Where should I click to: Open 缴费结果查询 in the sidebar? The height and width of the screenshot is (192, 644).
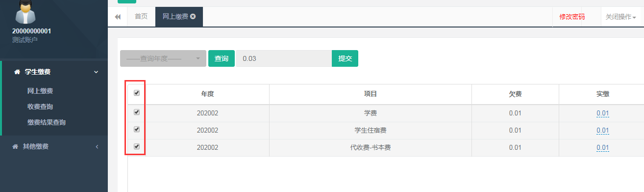47,122
